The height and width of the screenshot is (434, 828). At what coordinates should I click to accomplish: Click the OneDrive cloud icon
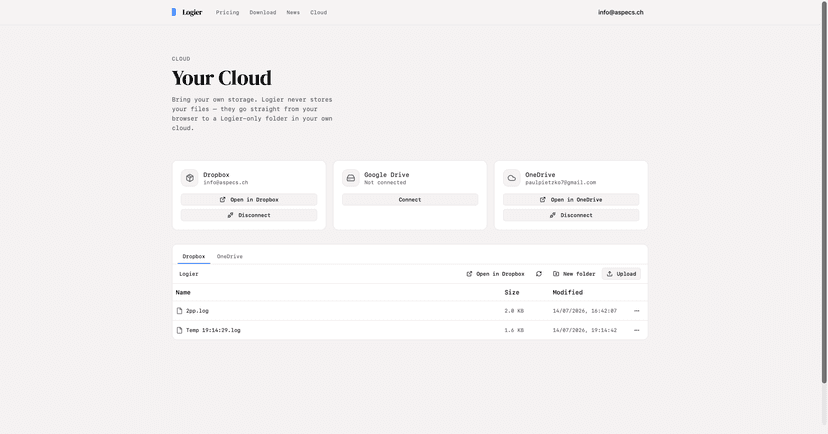tap(512, 178)
